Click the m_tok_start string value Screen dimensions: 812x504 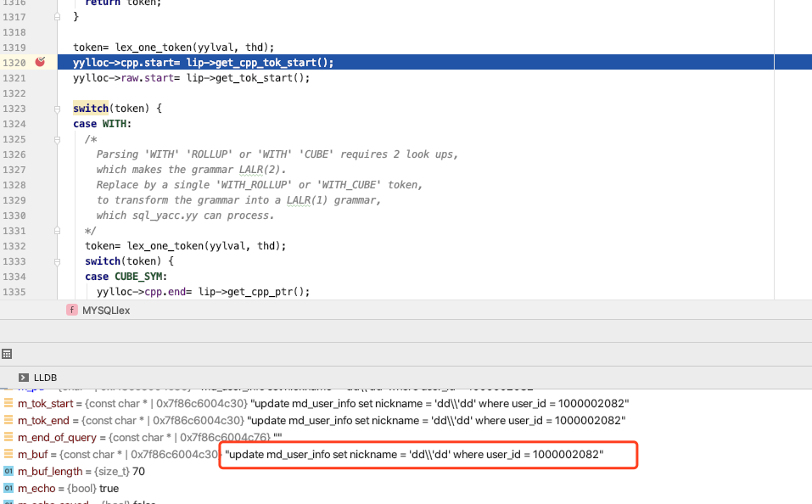point(440,404)
